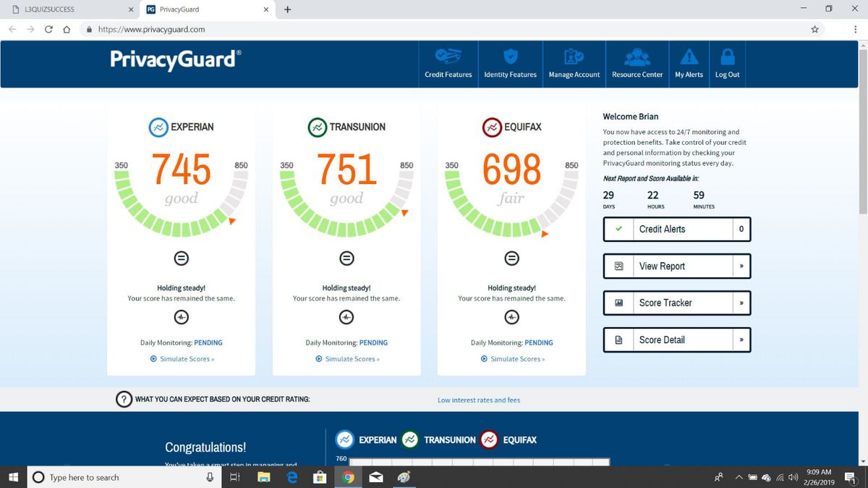The image size is (868, 488).
Task: Click the TransUnion green checkmark logo
Action: (x=318, y=127)
